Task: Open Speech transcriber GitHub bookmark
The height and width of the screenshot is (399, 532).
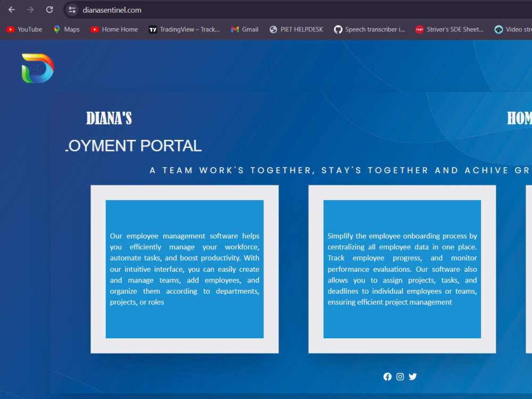Action: (x=370, y=29)
